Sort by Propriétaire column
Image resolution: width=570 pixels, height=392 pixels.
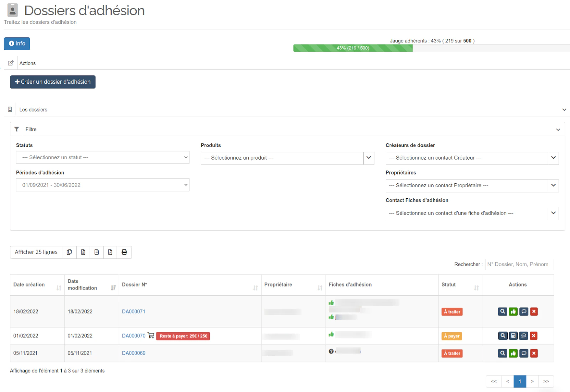pos(293,285)
